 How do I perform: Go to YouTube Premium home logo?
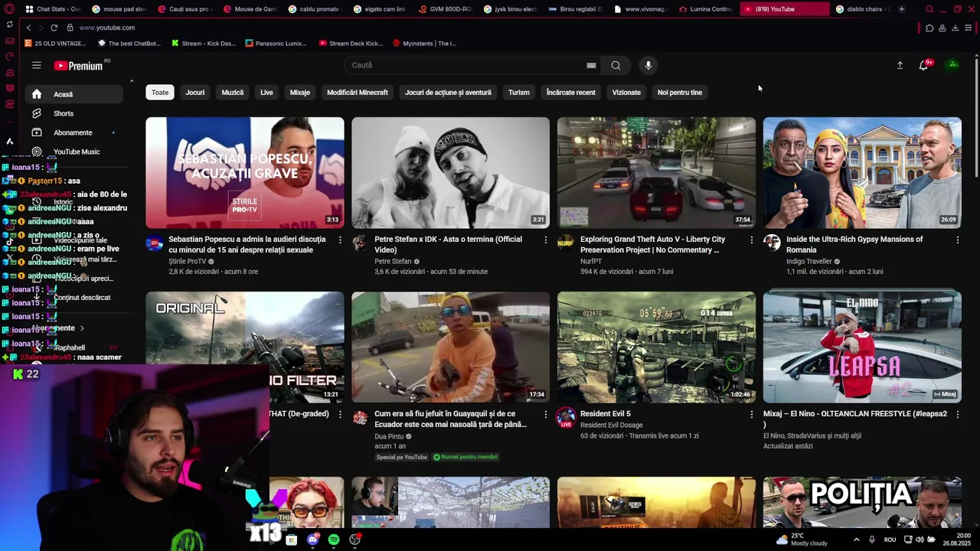79,66
